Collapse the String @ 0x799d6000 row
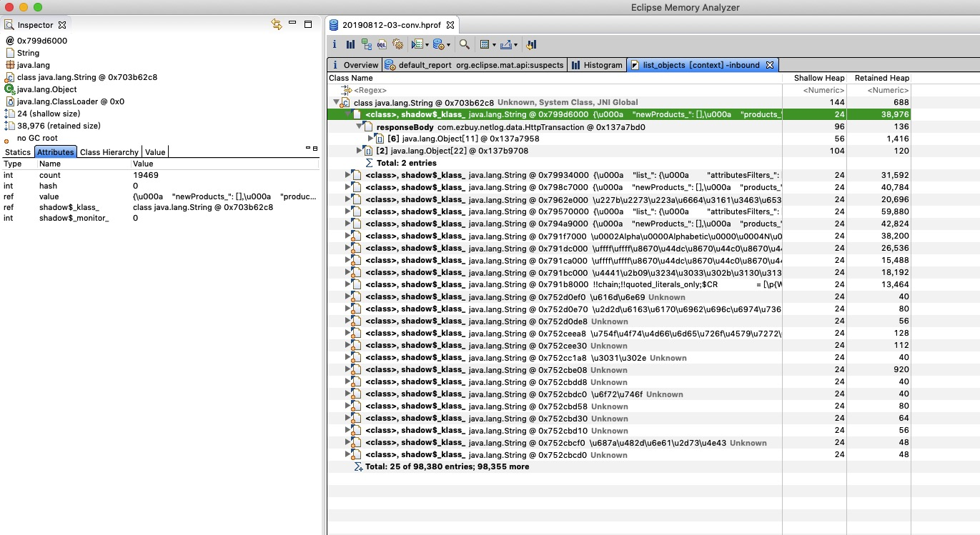 pos(348,114)
